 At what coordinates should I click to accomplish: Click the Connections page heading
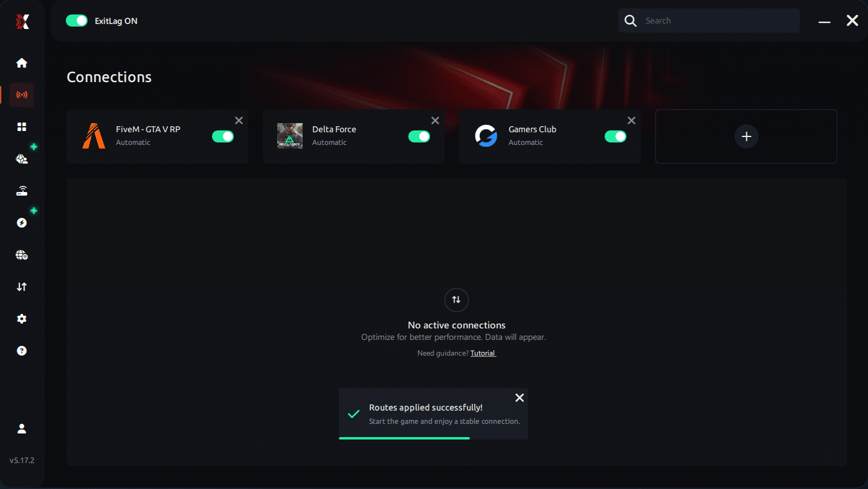[109, 77]
